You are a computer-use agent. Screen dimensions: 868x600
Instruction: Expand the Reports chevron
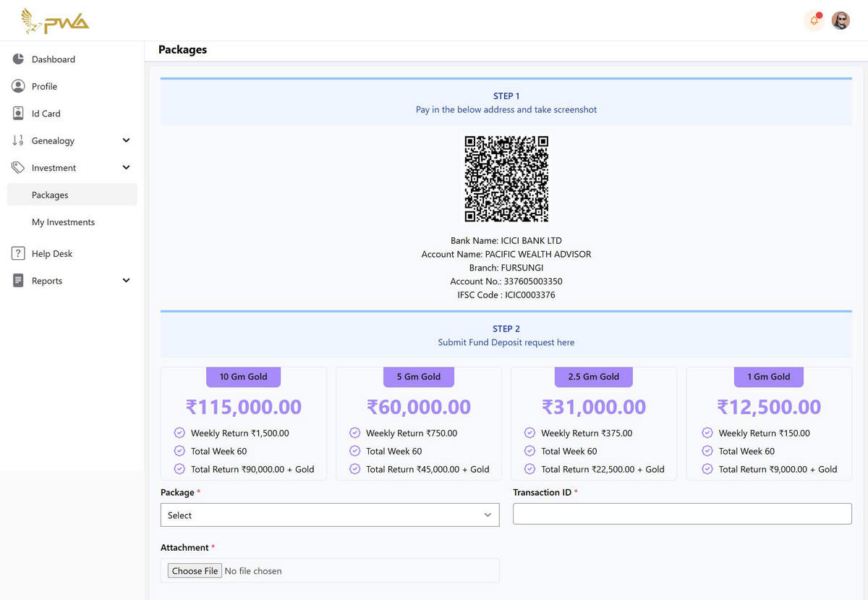click(x=126, y=281)
